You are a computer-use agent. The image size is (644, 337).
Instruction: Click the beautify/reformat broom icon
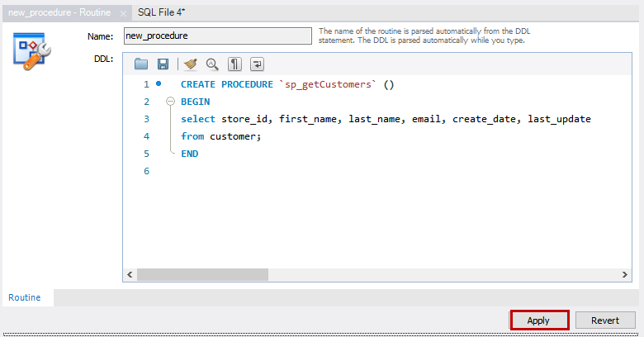tap(191, 64)
